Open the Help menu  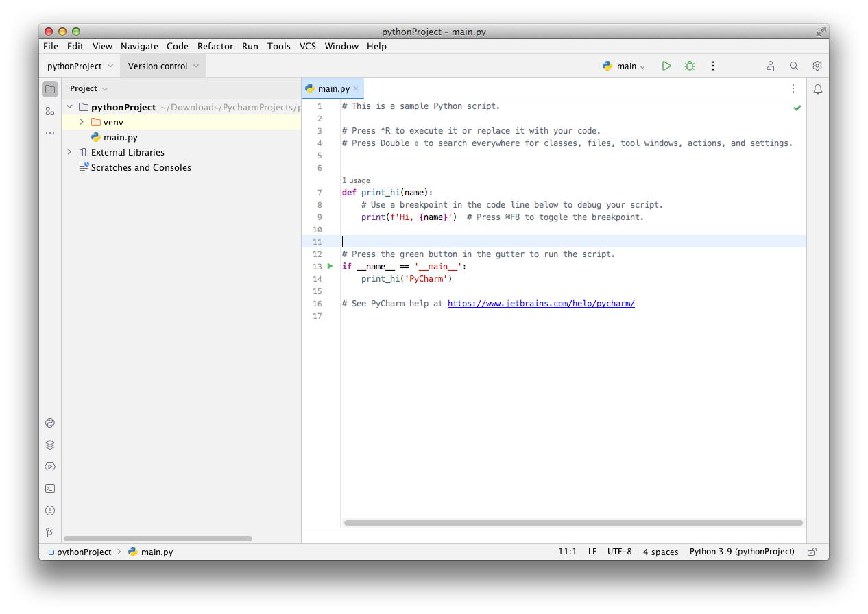click(377, 46)
